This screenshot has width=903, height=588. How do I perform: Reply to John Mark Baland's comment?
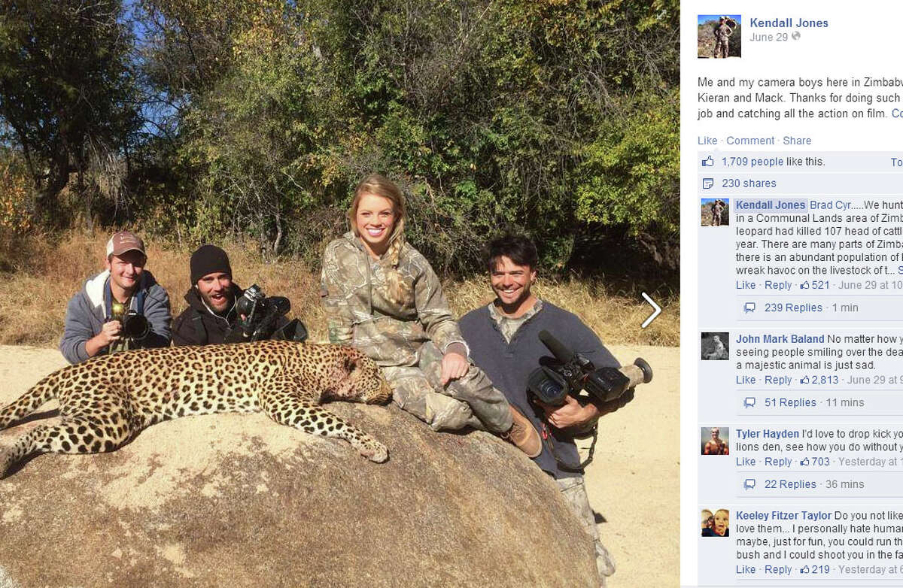pos(779,380)
